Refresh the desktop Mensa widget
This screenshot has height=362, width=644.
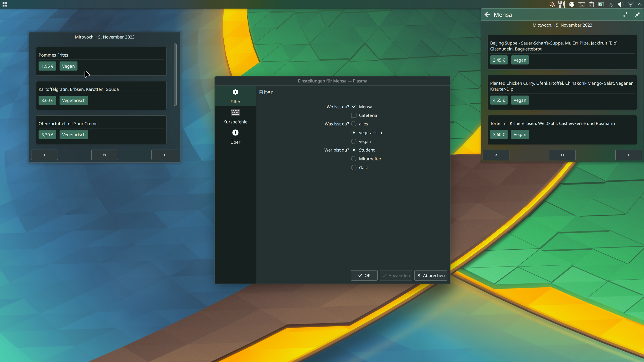105,155
